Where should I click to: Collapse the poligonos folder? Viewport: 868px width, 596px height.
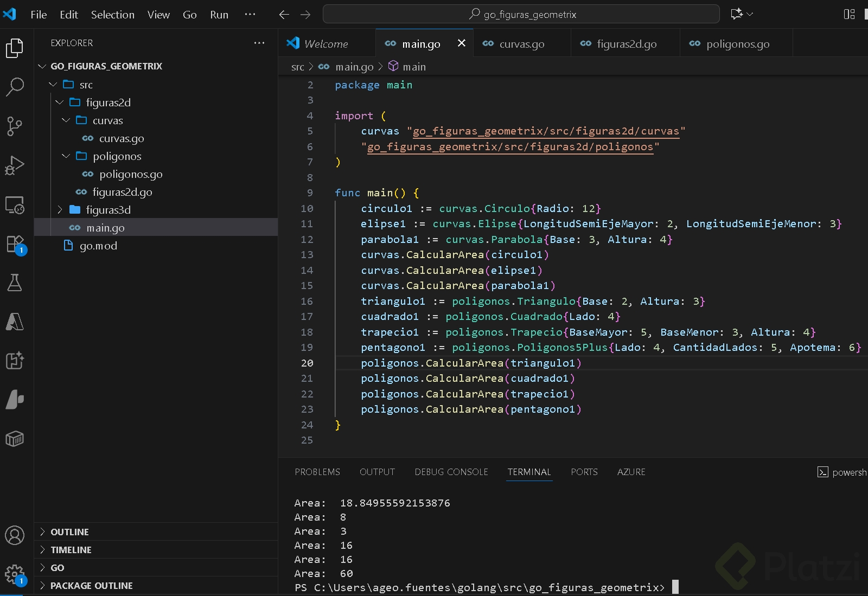[117, 156]
